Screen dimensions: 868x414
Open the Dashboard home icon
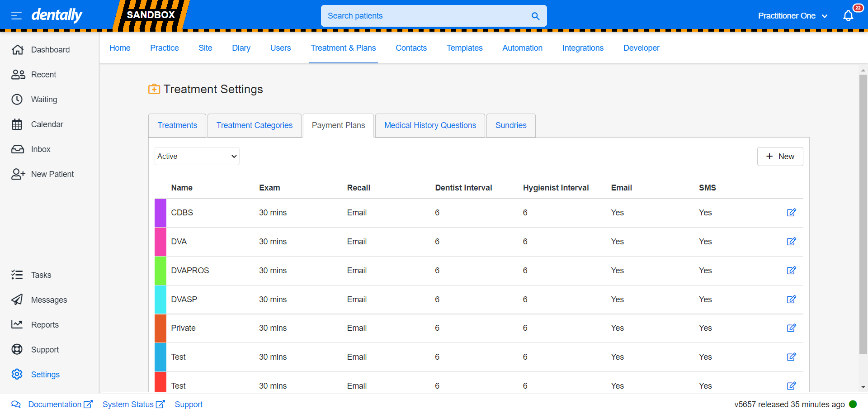tap(18, 50)
